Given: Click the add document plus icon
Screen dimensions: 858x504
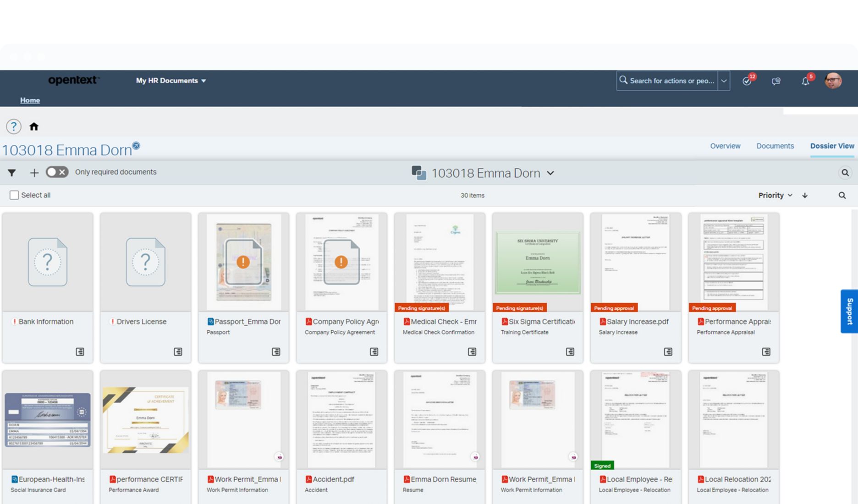Looking at the screenshot, I should [34, 172].
